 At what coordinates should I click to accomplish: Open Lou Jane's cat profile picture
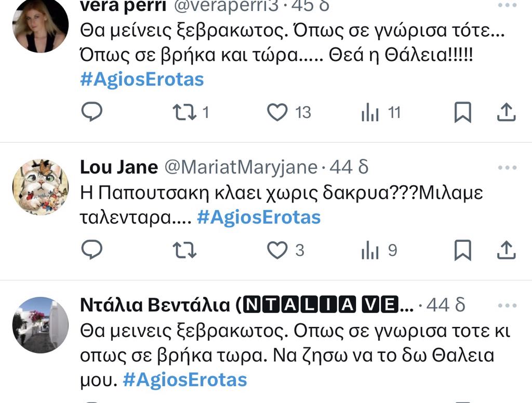41,187
